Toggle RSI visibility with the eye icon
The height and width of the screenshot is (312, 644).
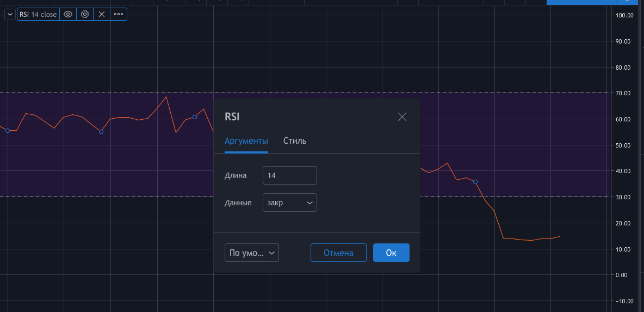68,15
